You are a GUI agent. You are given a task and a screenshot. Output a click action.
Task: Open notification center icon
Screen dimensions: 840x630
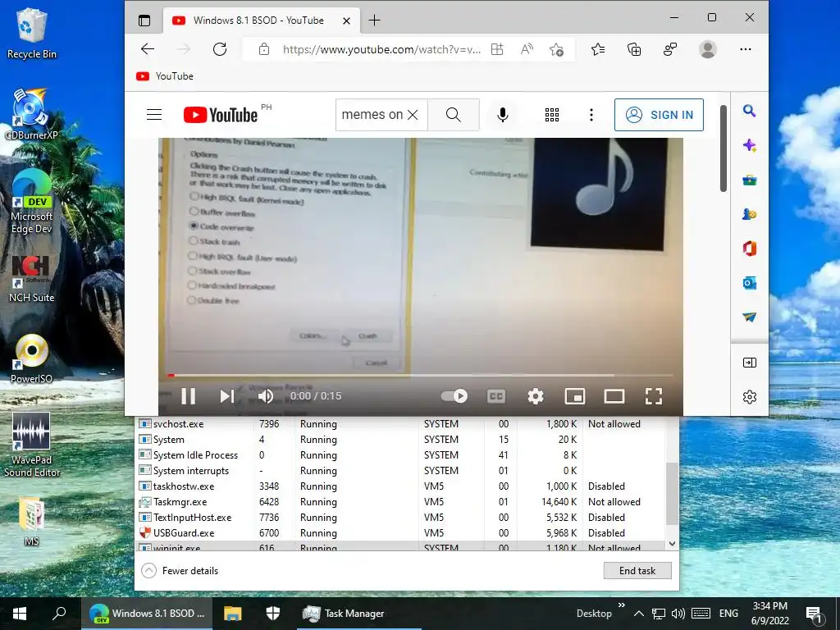[815, 614]
